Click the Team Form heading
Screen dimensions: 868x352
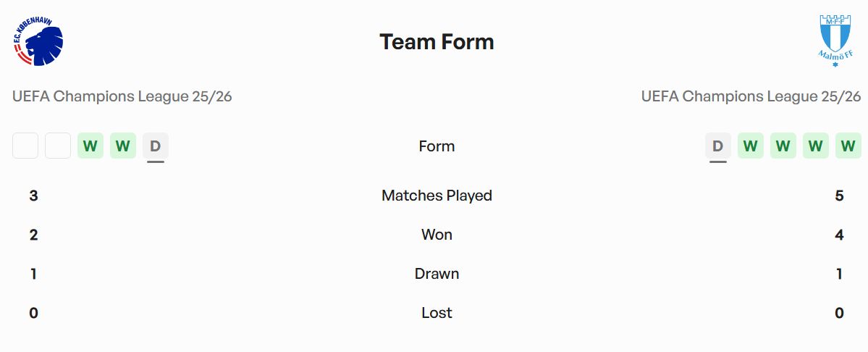click(x=437, y=42)
